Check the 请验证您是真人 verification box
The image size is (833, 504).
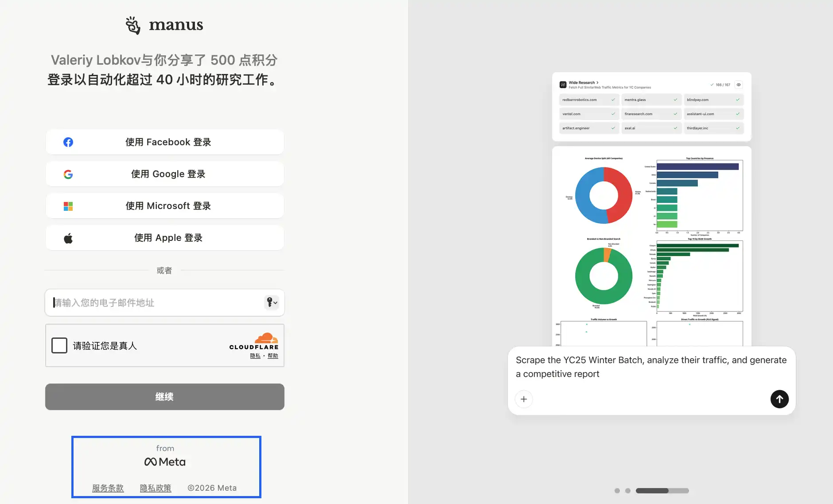(x=59, y=345)
